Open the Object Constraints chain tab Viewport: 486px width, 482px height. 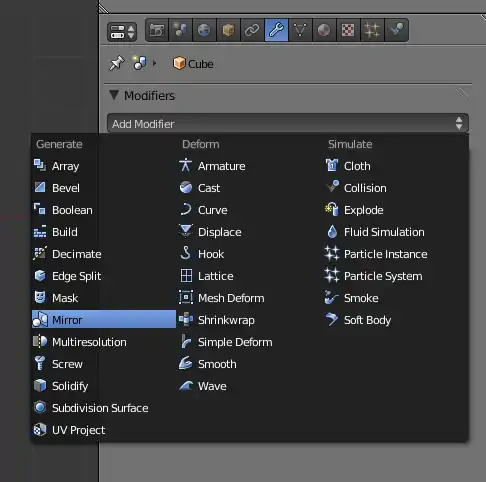coord(252,30)
